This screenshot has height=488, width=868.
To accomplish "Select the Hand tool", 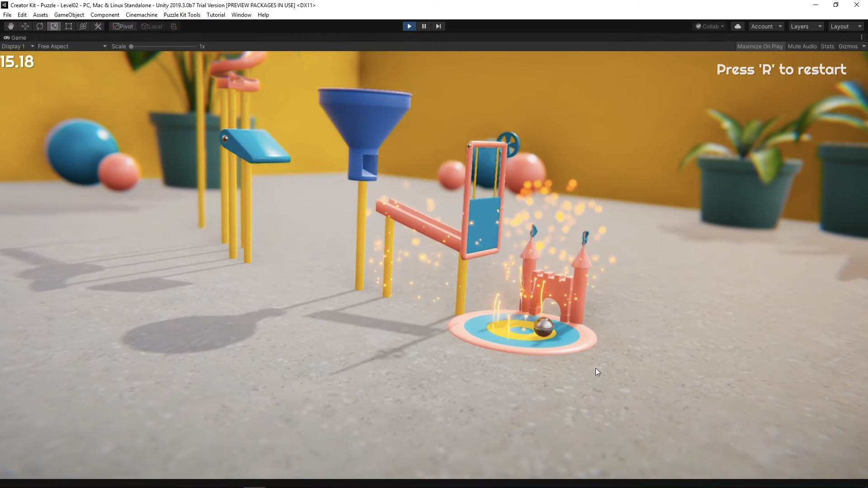I will [x=10, y=26].
